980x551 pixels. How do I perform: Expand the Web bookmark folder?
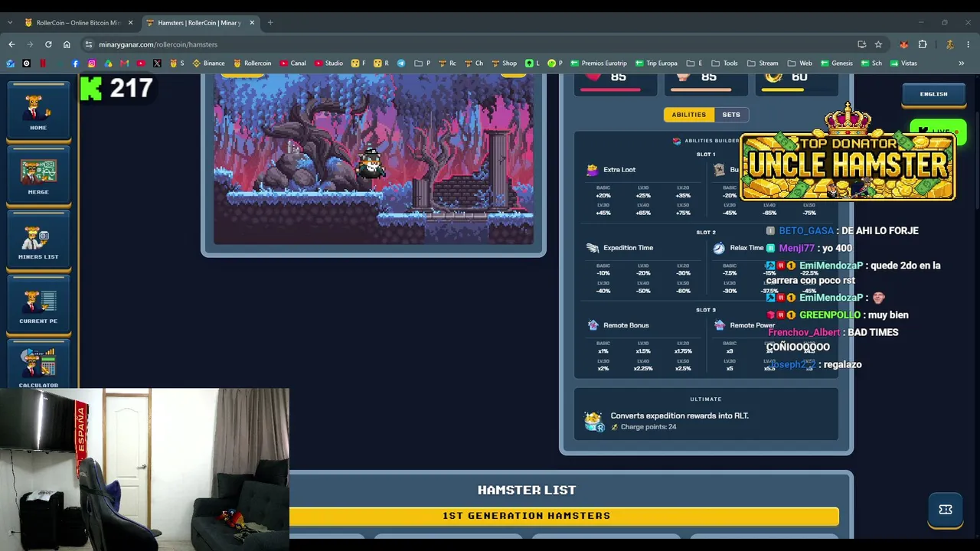(799, 64)
